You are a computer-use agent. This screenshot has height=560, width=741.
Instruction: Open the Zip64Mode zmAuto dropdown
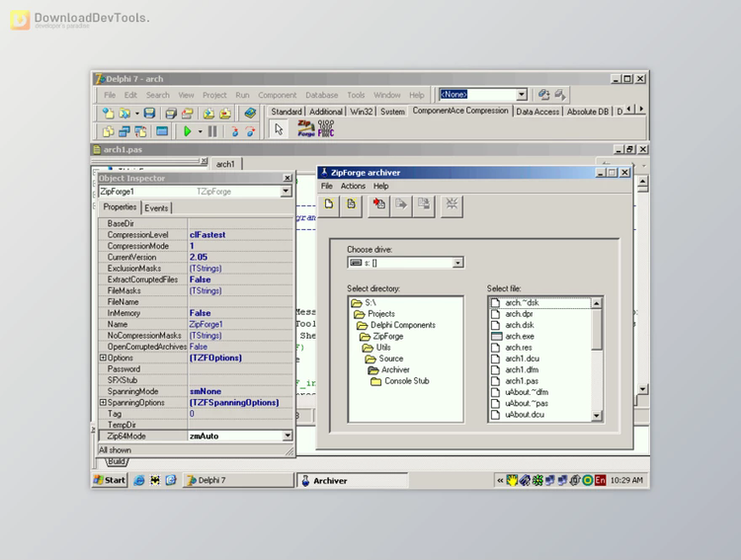click(287, 436)
